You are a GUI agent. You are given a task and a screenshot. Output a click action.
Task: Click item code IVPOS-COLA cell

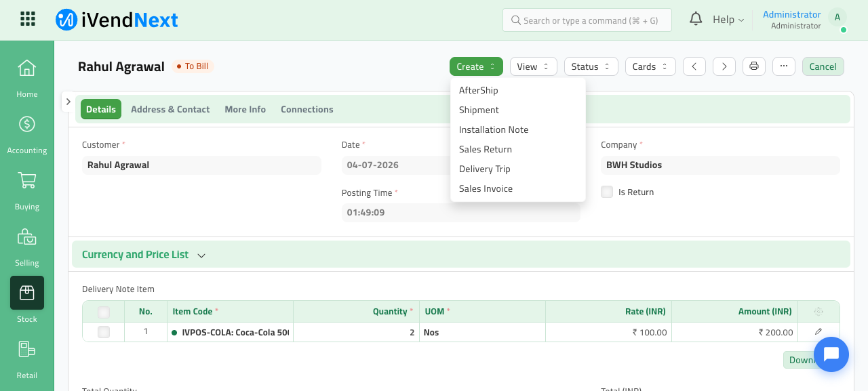[230, 332]
